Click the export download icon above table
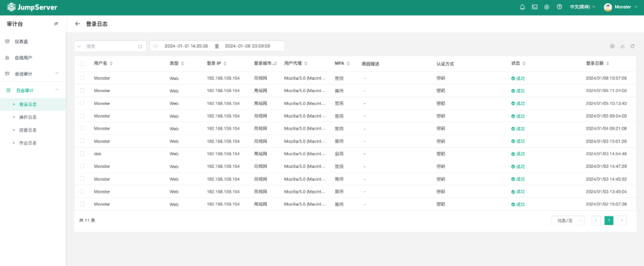This screenshot has height=266, width=644. (623, 46)
